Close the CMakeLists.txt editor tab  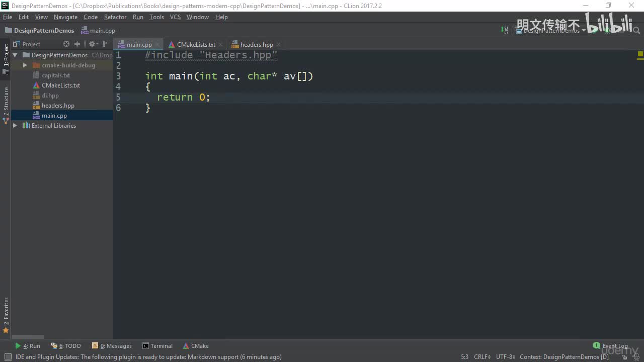click(220, 45)
